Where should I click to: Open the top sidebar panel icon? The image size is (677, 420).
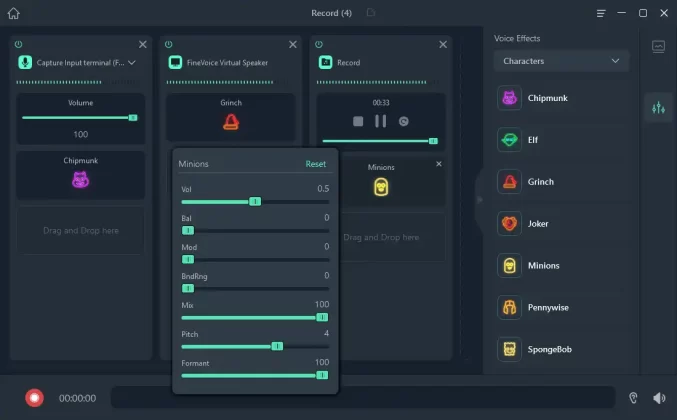(x=658, y=46)
